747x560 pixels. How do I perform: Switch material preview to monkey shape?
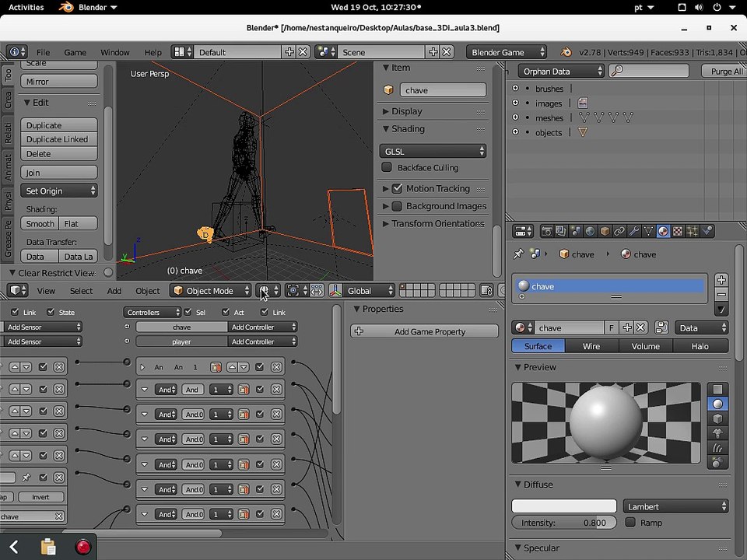click(717, 433)
